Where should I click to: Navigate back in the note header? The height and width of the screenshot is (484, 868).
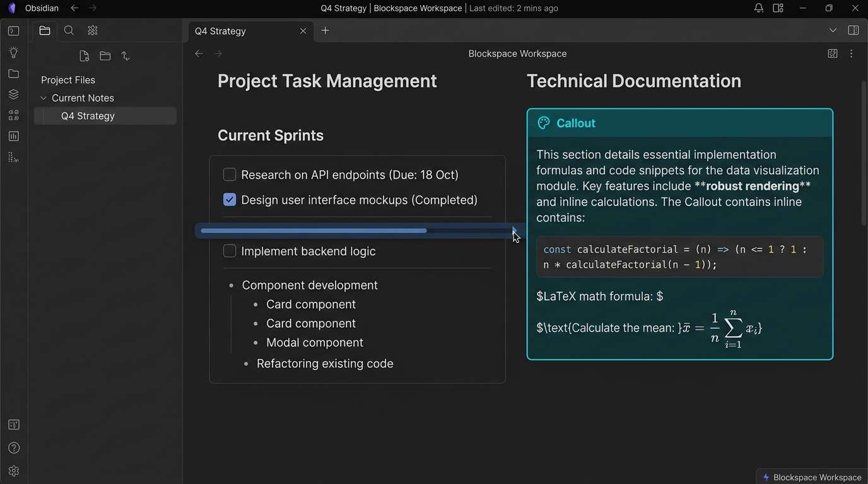tap(199, 54)
